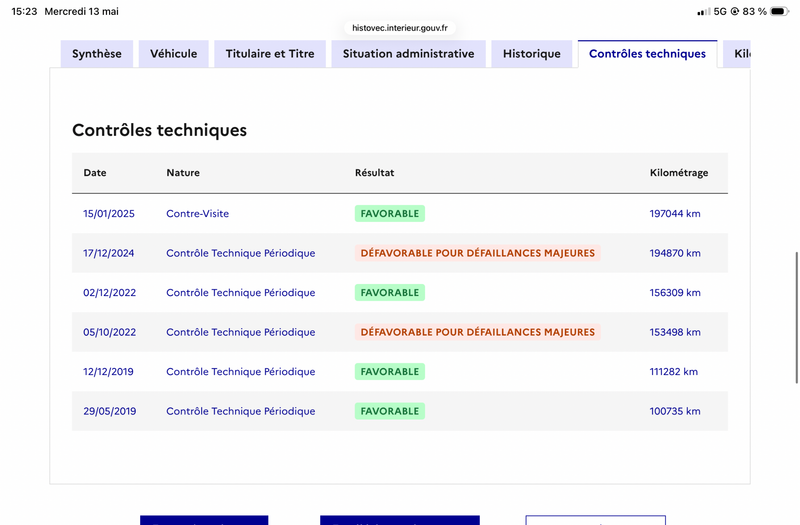The image size is (800, 525).
Task: Open the Situation administrative tab
Action: 409,54
